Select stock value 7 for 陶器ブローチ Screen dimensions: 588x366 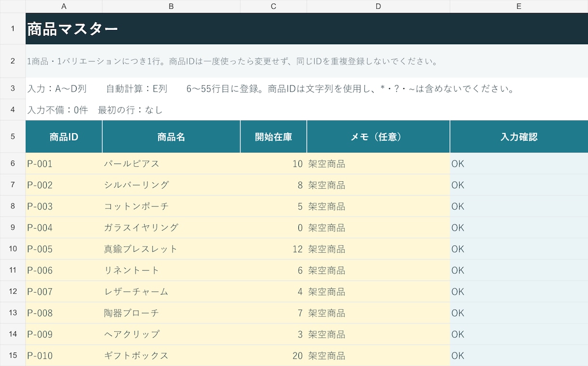[273, 313]
